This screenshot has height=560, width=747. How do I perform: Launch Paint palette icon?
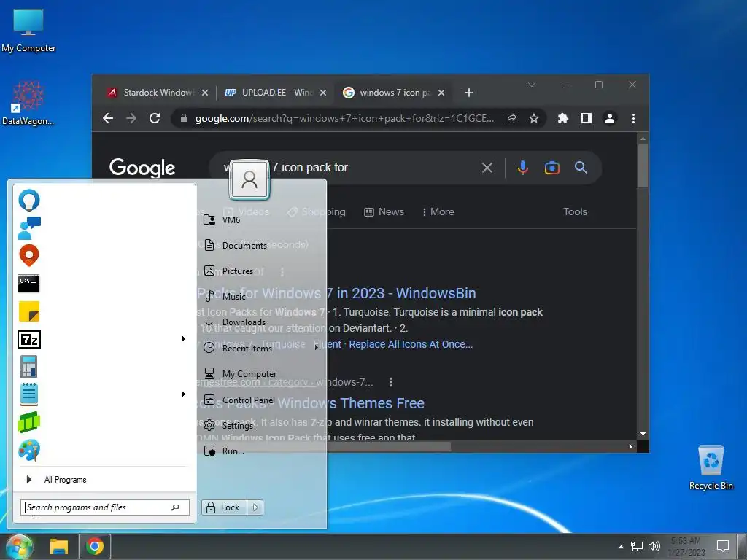pos(29,450)
